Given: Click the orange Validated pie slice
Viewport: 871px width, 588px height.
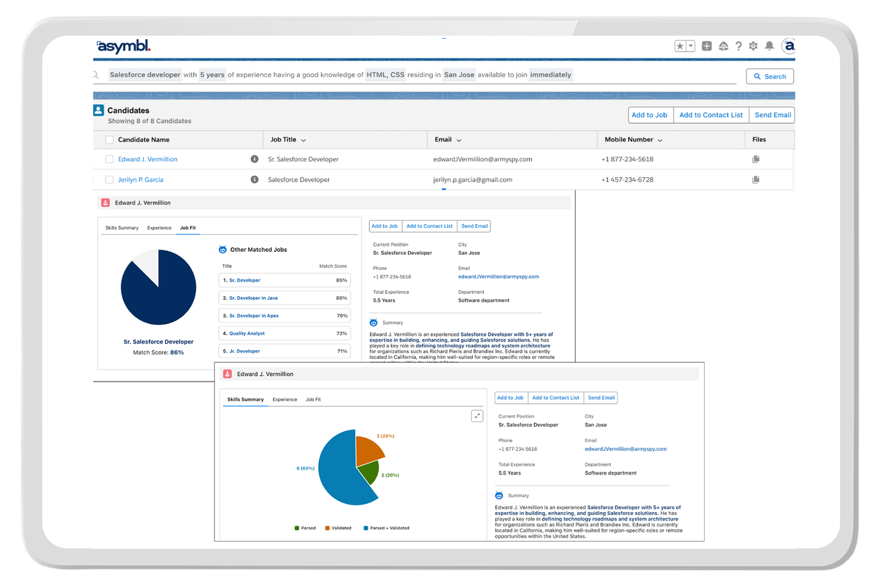Looking at the screenshot, I should pyautogui.click(x=368, y=450).
